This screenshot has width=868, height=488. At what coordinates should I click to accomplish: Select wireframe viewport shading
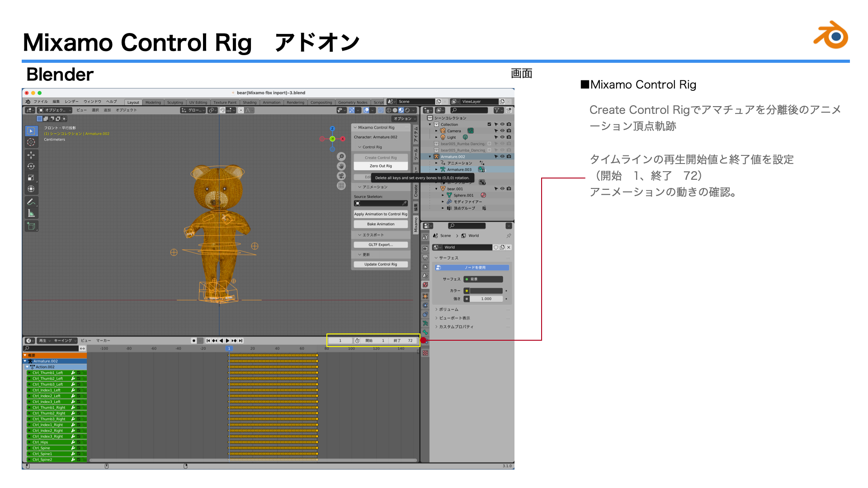pos(389,110)
